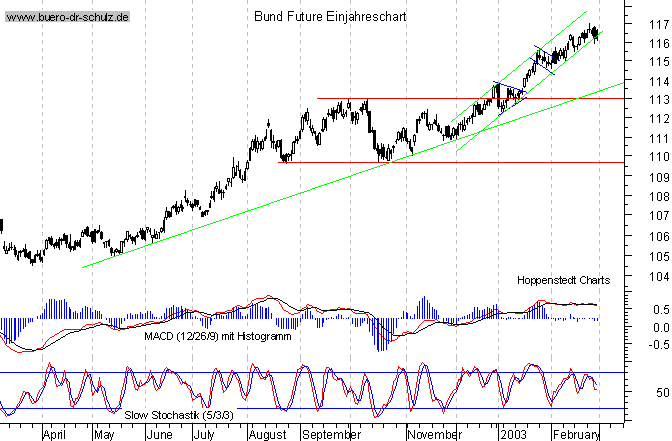
Task: Click the Bund Future Einjahreschart title
Action: 330,17
